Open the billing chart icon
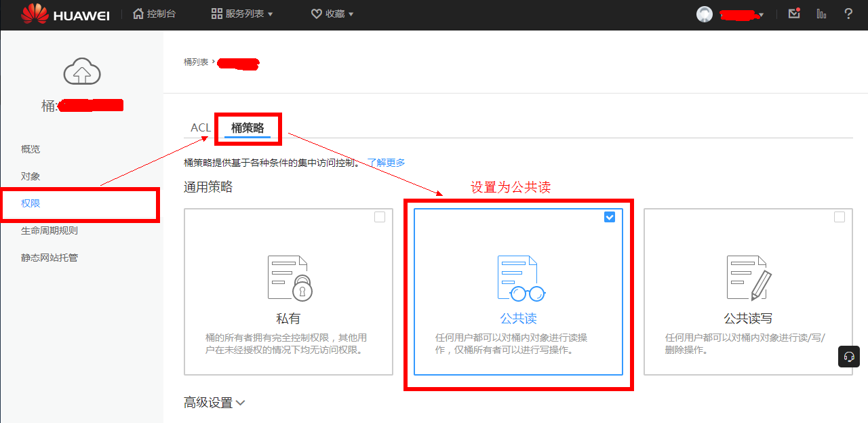 pos(822,14)
